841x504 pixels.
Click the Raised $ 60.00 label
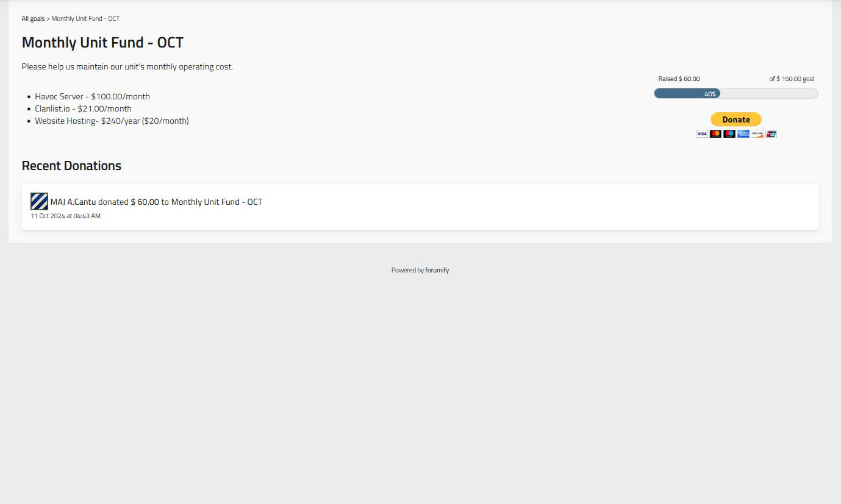click(679, 79)
